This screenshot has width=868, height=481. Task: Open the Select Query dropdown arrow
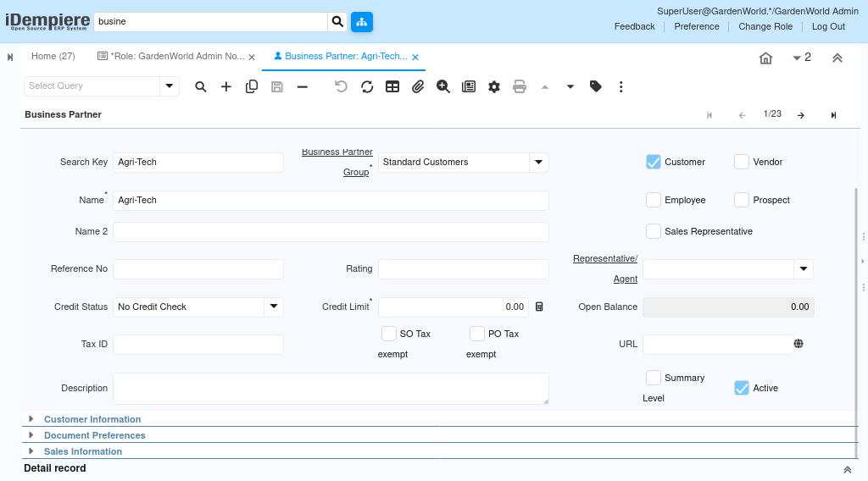[170, 86]
